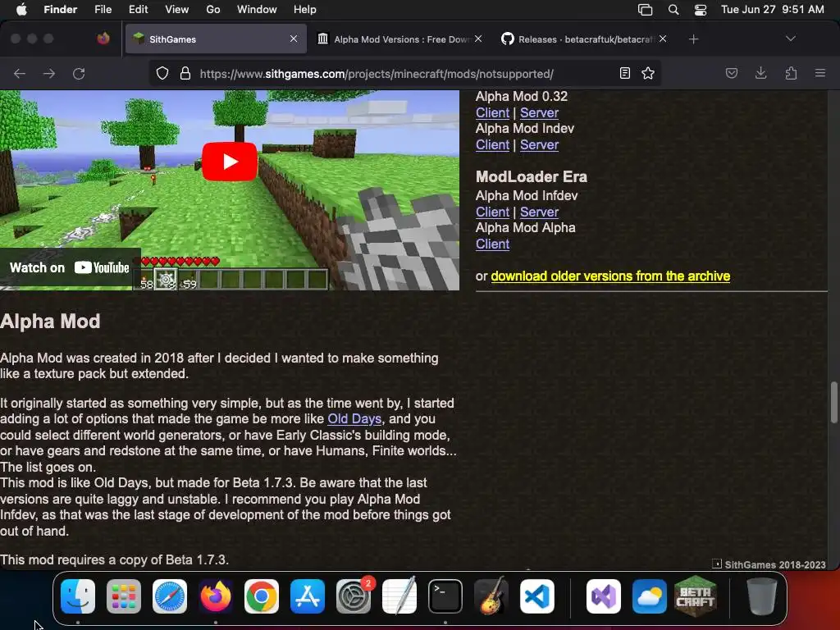The height and width of the screenshot is (630, 840).
Task: Save page to Pocket
Action: pyautogui.click(x=732, y=73)
